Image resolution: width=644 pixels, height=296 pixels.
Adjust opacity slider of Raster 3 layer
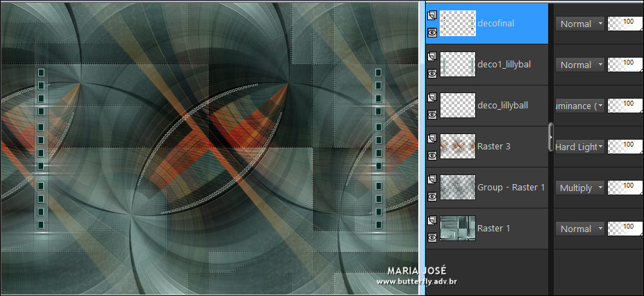pyautogui.click(x=625, y=147)
